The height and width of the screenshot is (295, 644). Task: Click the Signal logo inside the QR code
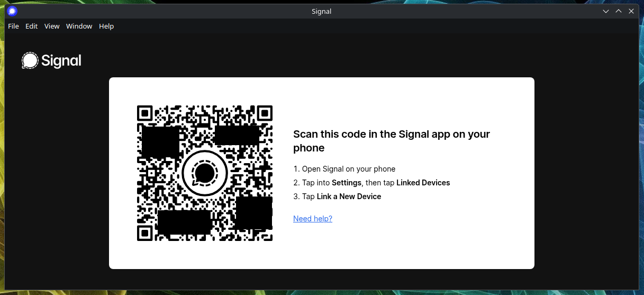click(x=205, y=173)
